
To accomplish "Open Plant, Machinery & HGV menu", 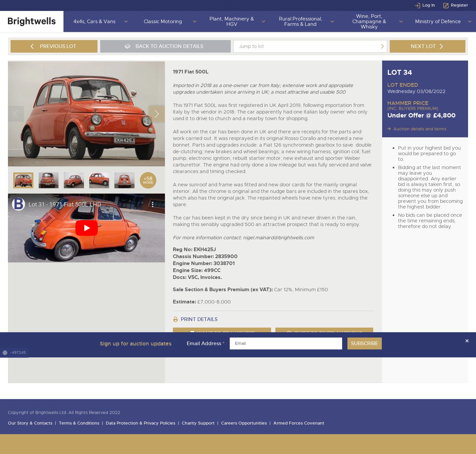I will point(231,22).
